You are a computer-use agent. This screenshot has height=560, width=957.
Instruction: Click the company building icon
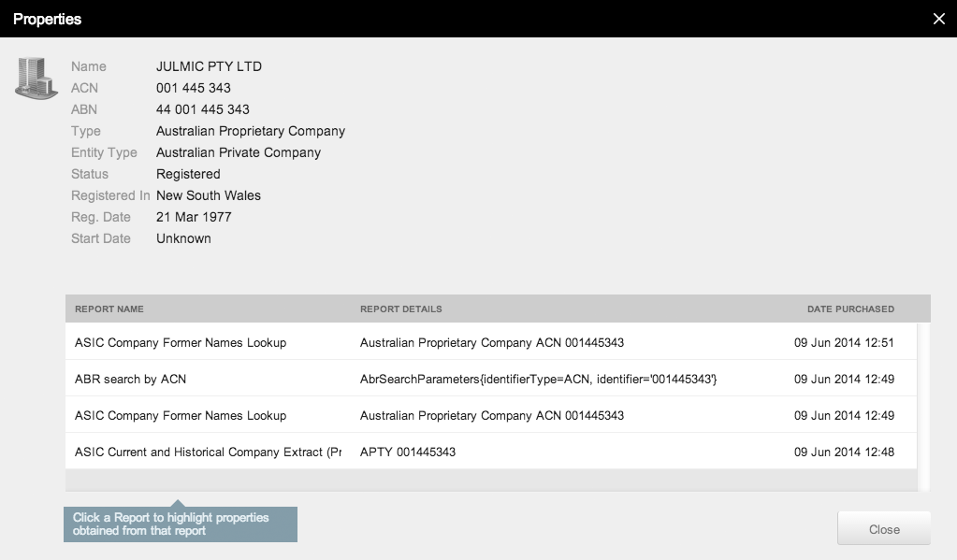point(36,79)
